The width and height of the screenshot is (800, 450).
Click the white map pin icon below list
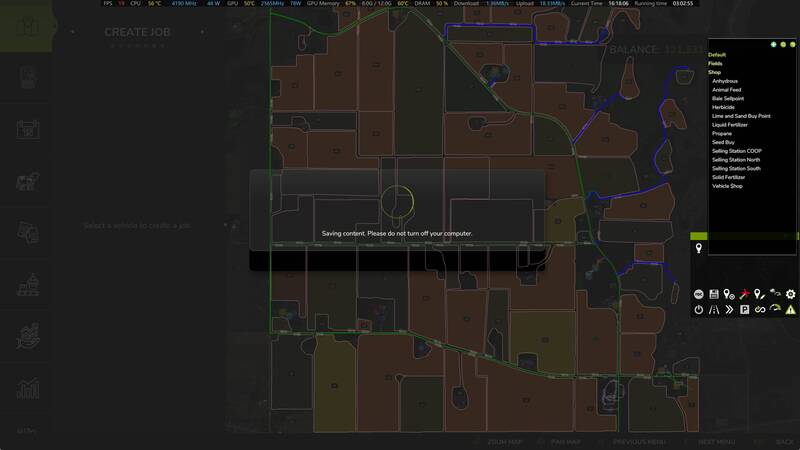698,248
